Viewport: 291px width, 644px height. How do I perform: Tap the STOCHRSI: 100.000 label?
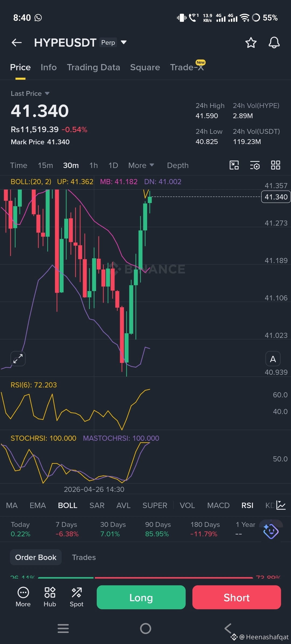pos(43,438)
